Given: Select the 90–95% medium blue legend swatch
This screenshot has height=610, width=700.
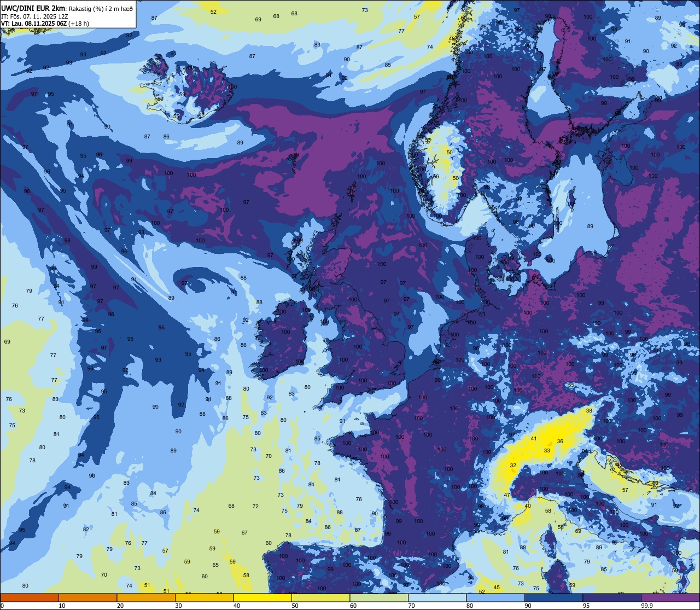Looking at the screenshot, I should pos(553,597).
